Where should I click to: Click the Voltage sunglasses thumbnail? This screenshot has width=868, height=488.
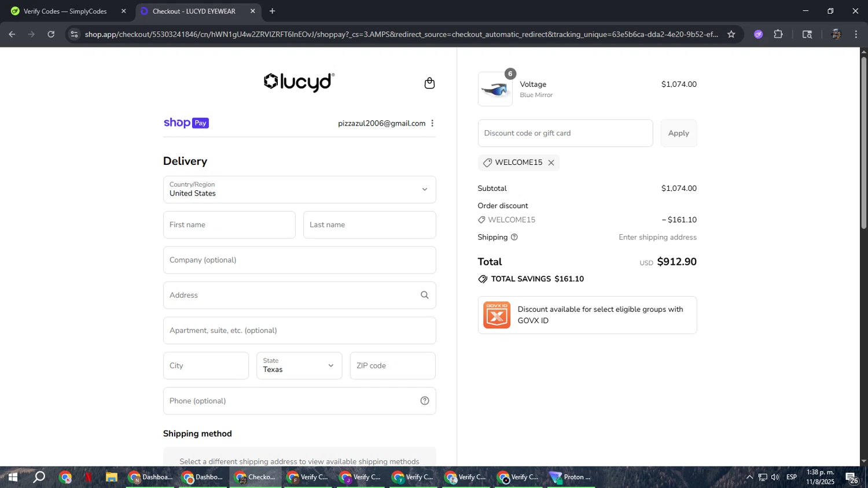point(495,89)
